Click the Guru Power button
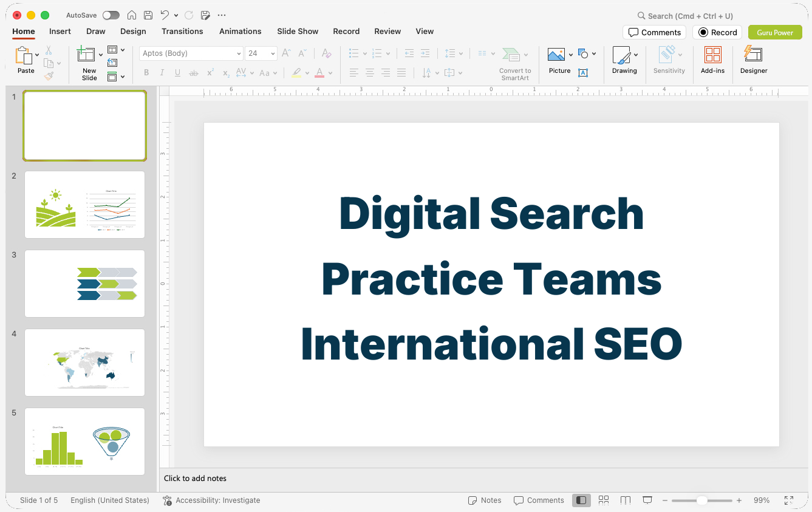The image size is (812, 512). tap(775, 32)
